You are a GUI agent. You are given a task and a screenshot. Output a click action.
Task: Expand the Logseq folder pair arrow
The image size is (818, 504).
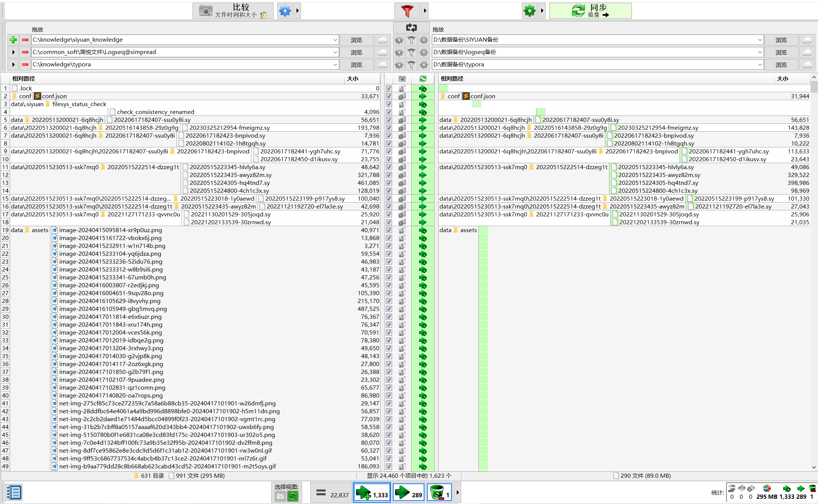[14, 52]
